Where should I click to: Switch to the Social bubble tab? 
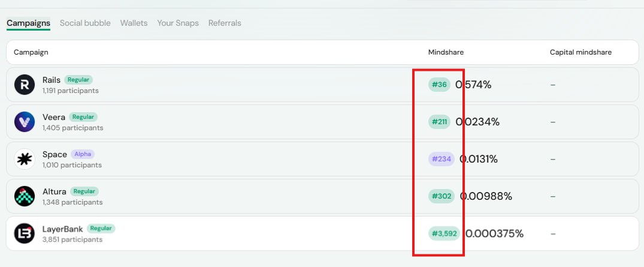85,23
